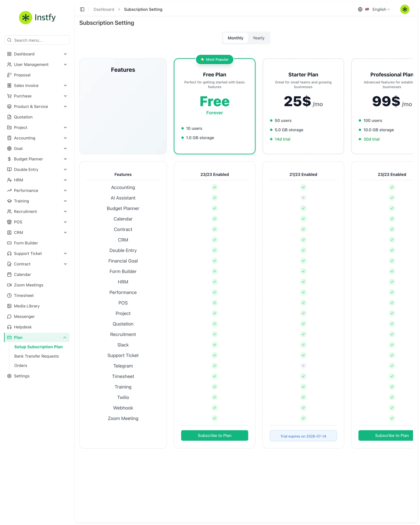Click the Purchase cart icon
This screenshot has width=420, height=525.
(x=9, y=96)
